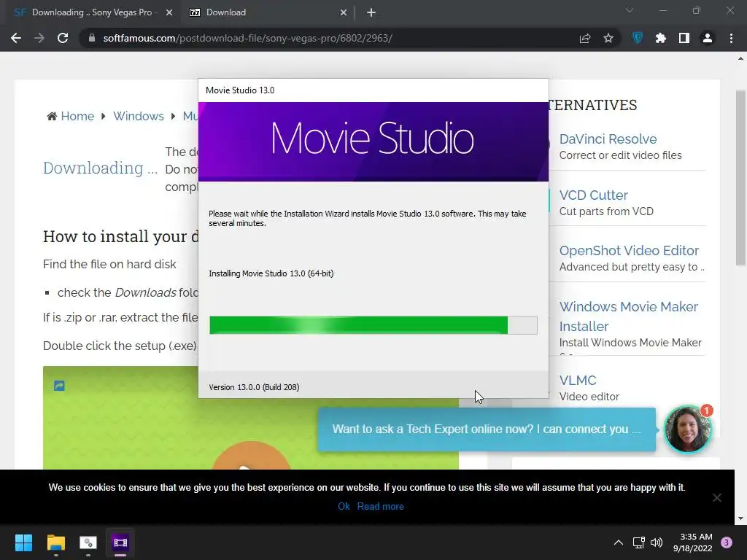747x560 pixels.
Task: Click the browser forward arrow
Action: pyautogui.click(x=39, y=38)
